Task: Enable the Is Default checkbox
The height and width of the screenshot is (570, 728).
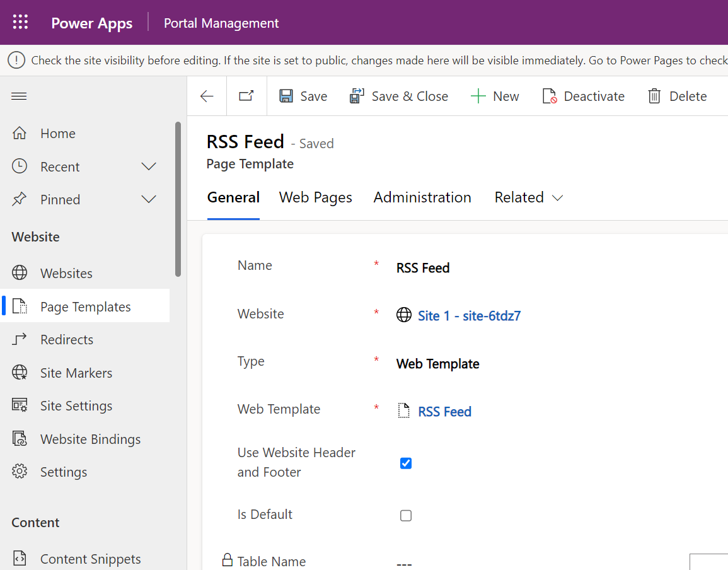Action: (x=406, y=515)
